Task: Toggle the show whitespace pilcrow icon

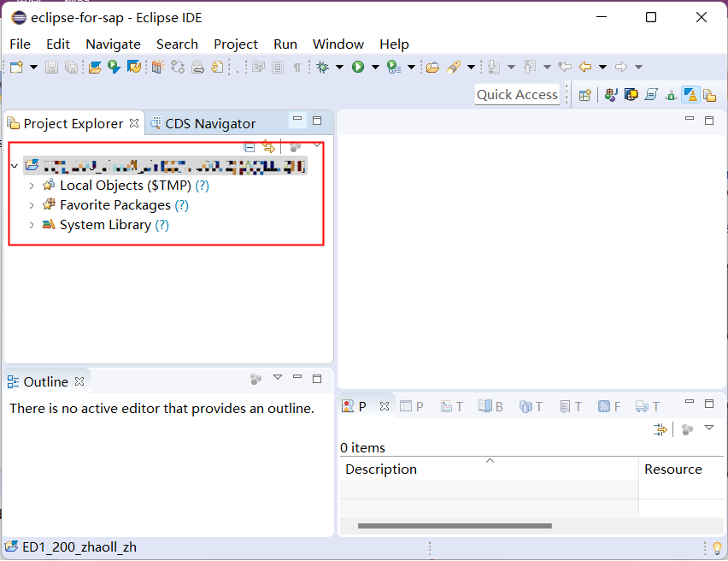Action: [x=297, y=68]
